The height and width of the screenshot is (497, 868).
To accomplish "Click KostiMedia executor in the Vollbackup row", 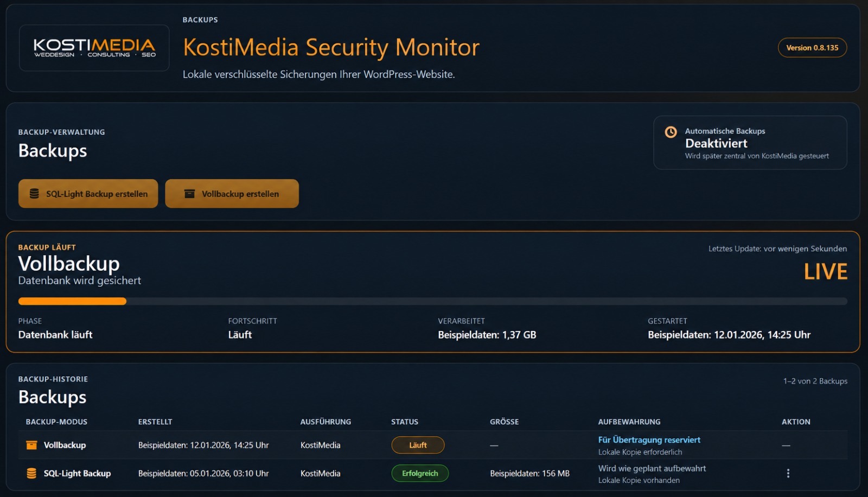I will [x=320, y=445].
